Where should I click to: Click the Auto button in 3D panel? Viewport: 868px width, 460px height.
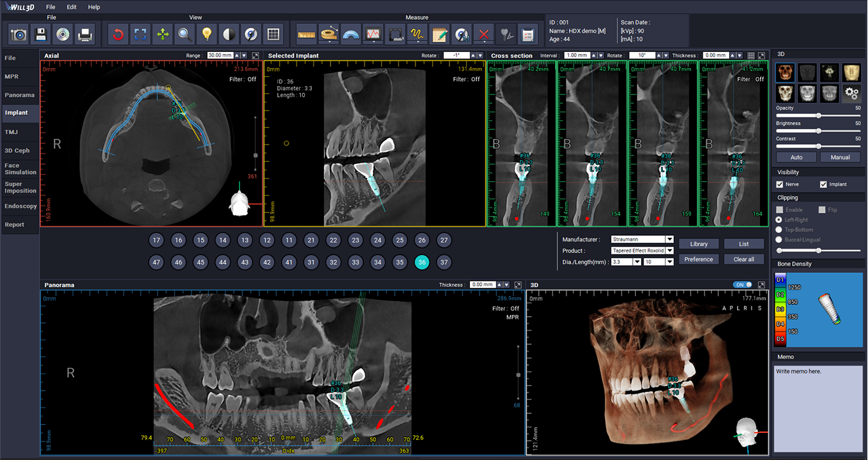coord(796,157)
